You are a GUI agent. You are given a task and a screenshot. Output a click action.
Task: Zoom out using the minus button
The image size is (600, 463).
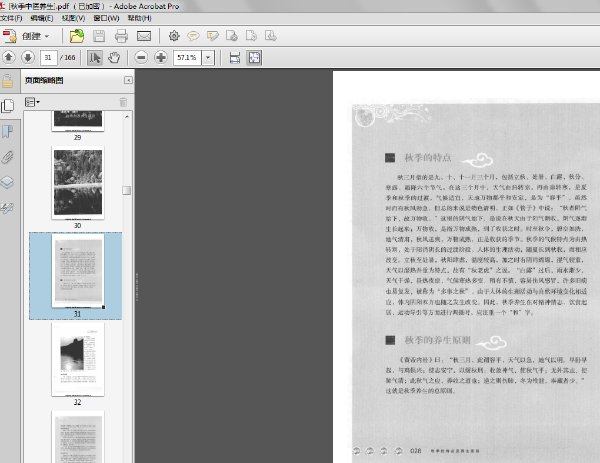(142, 58)
